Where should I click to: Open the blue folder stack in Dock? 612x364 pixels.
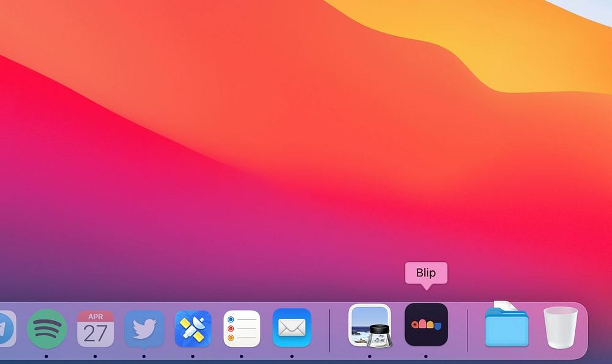click(507, 325)
